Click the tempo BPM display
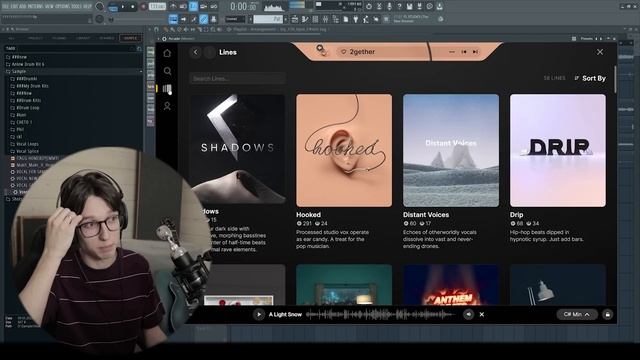 click(157, 7)
